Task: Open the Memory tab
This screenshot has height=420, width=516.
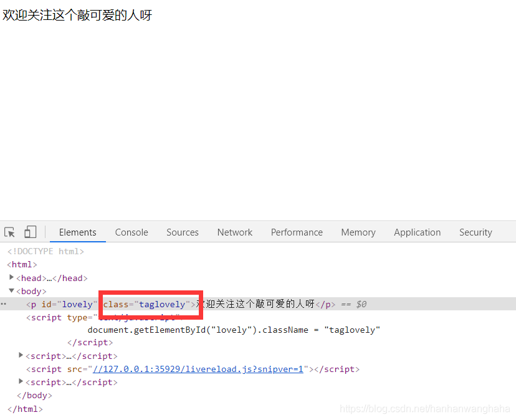Action: [358, 232]
